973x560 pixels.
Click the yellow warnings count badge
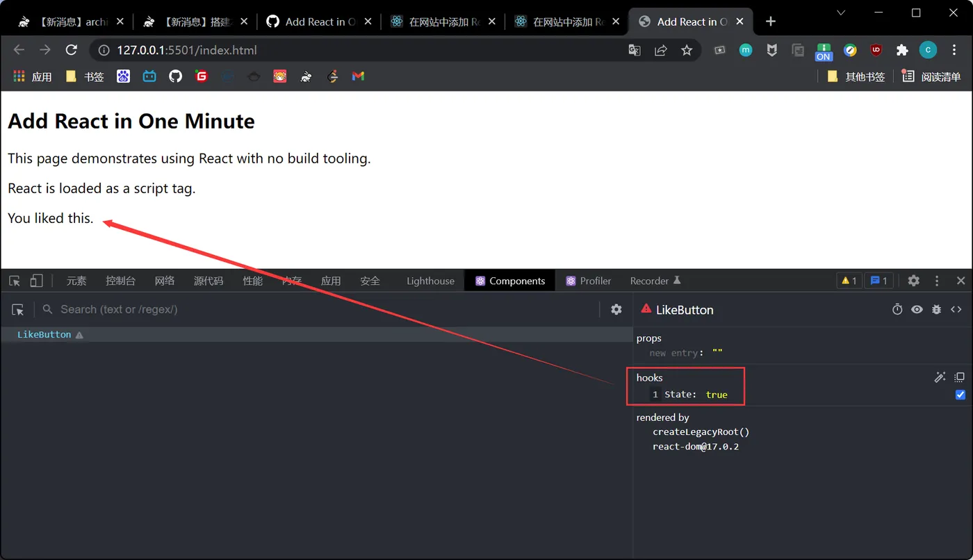pyautogui.click(x=849, y=281)
